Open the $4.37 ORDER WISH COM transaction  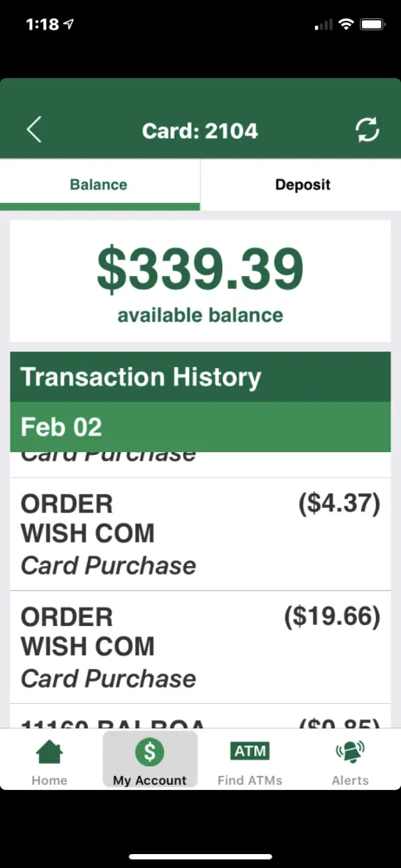[x=200, y=534]
